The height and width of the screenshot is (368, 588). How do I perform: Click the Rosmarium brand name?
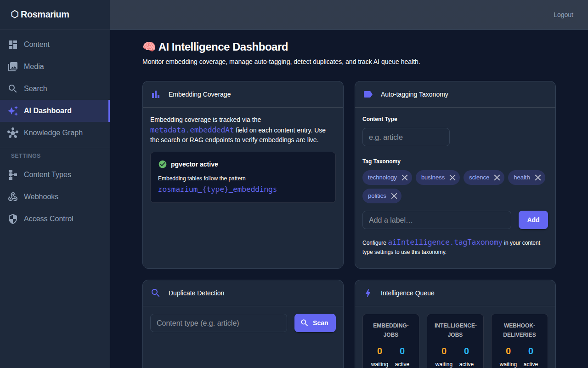45,14
